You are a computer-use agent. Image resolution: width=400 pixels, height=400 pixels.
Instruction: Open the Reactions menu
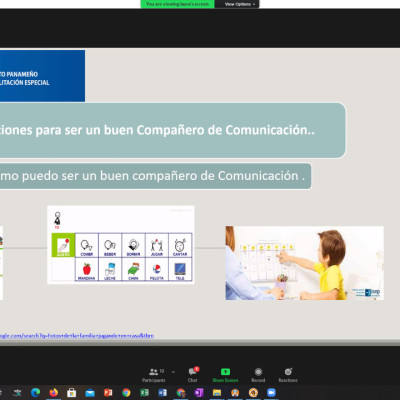point(288,375)
